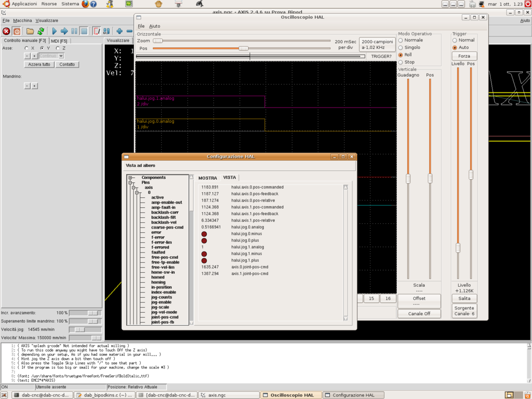Switch to the MDI [F5] tab

(x=59, y=41)
